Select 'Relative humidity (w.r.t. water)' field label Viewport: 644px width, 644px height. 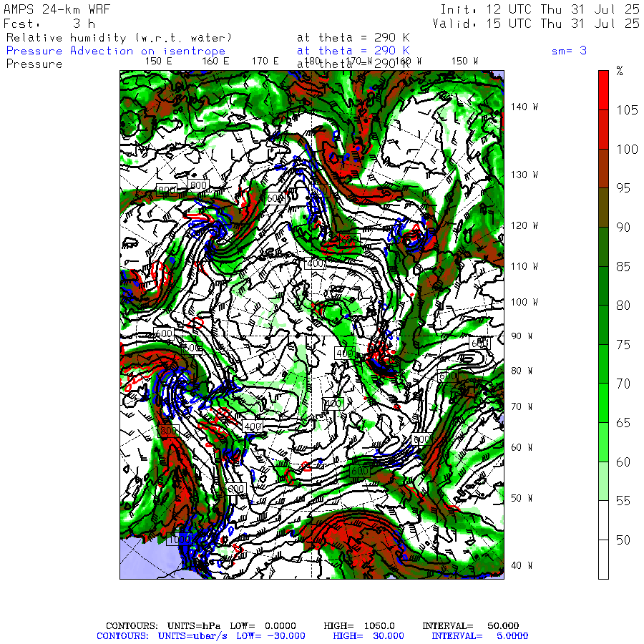pos(119,38)
